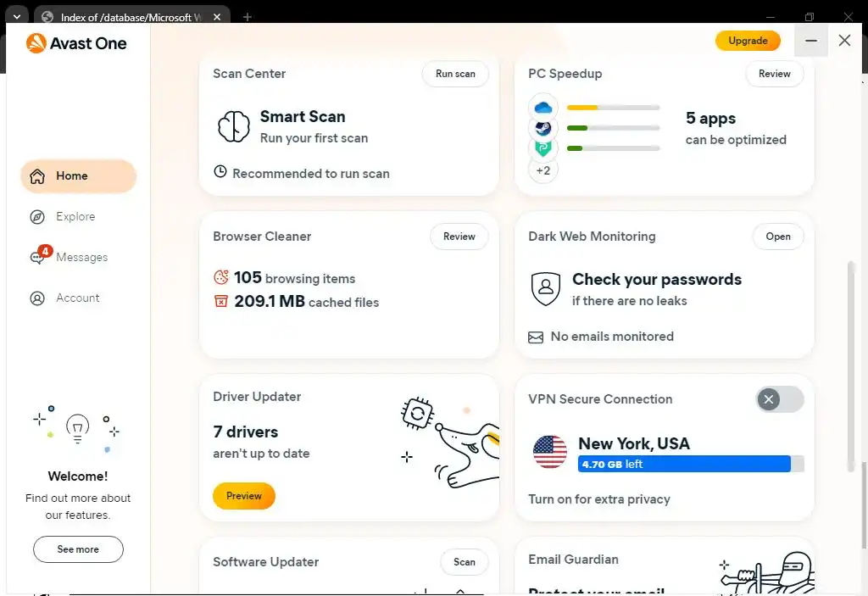Click the yellow OneDrive usage bar
Screen dimensions: 868x596
[x=614, y=108]
